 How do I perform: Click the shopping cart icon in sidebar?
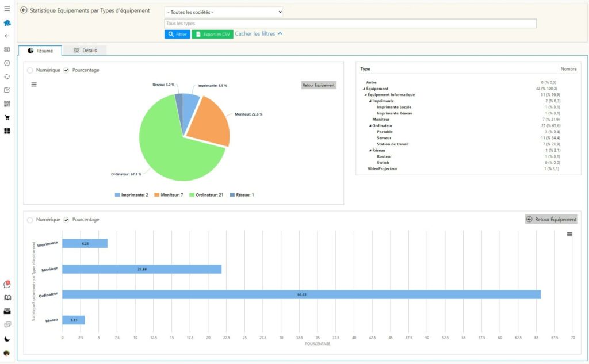coord(7,117)
